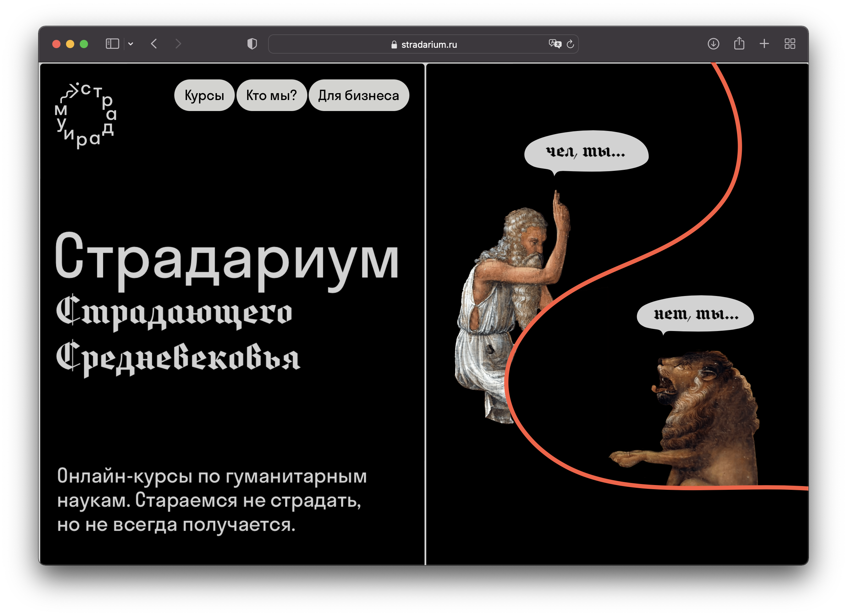Click the 'чел, ты...' speech bubble
Screen dimensions: 847x616
pyautogui.click(x=586, y=151)
